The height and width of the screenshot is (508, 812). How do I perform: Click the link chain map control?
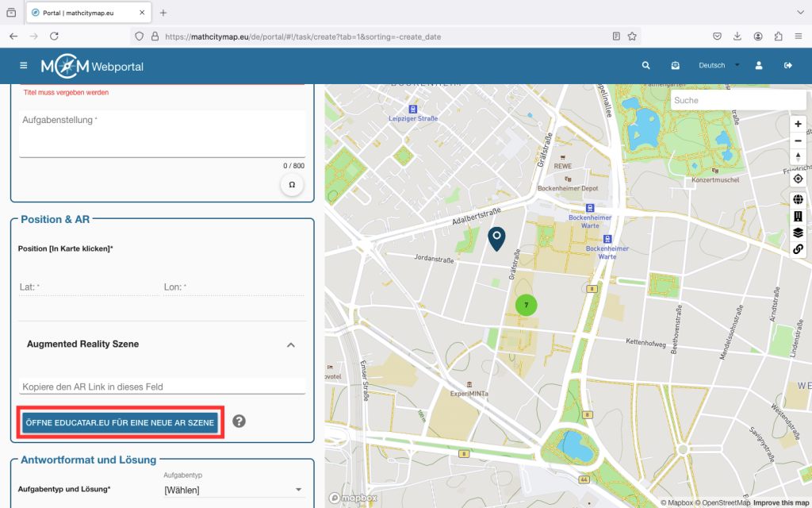pos(798,249)
